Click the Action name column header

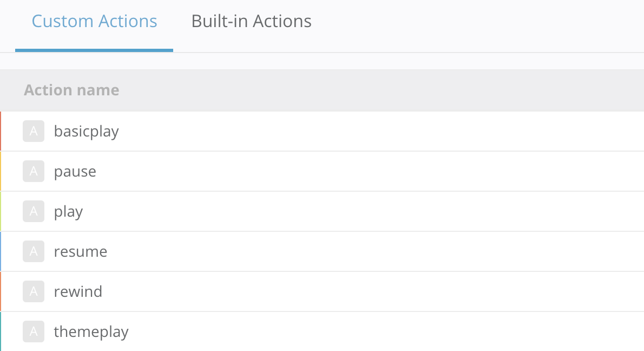71,90
